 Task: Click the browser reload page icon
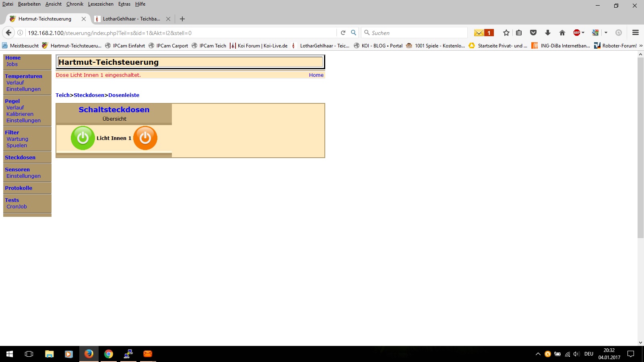[x=343, y=33]
